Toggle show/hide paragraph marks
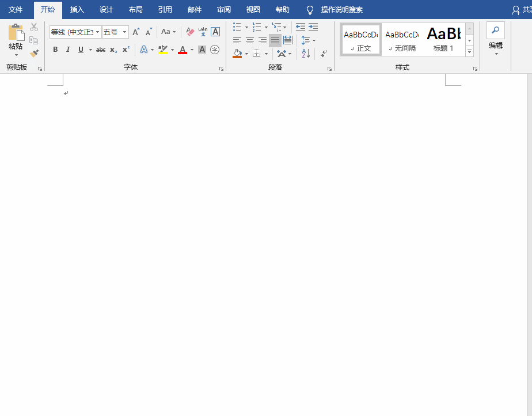Image resolution: width=532 pixels, height=416 pixels. point(324,54)
